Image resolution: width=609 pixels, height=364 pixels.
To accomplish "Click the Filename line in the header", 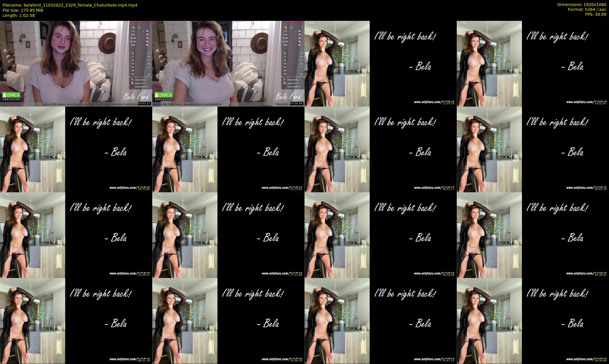I will (x=70, y=5).
